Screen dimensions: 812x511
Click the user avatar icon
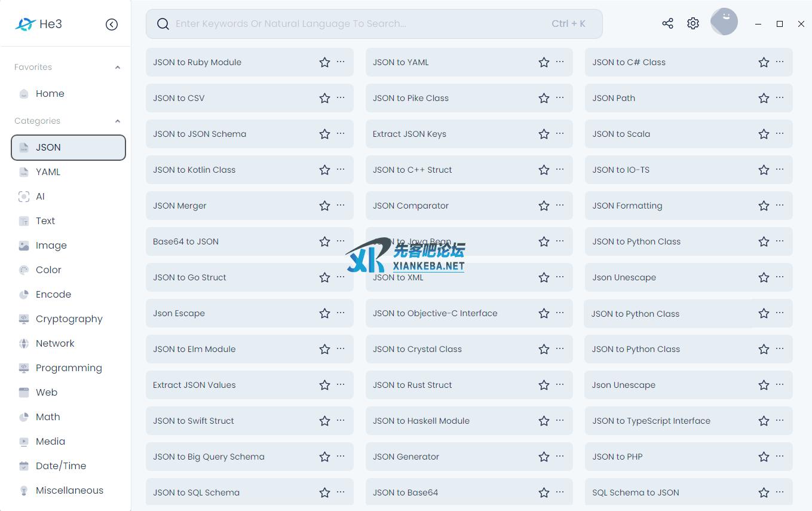tap(724, 22)
